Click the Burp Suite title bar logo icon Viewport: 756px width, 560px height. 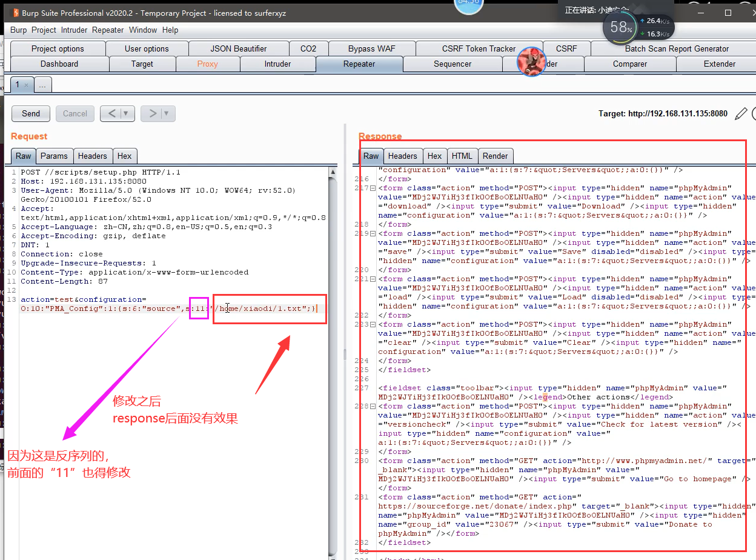[x=16, y=12]
